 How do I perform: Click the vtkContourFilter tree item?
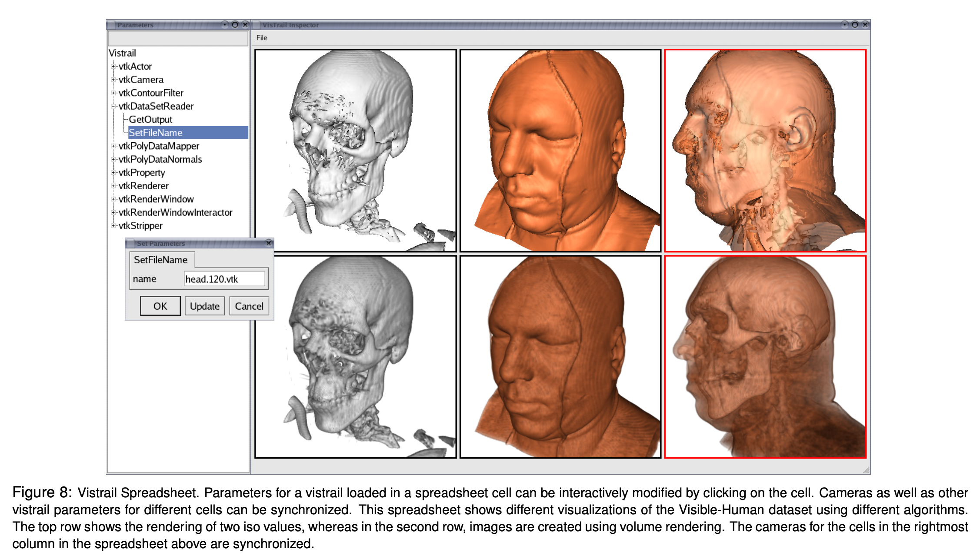pyautogui.click(x=151, y=93)
